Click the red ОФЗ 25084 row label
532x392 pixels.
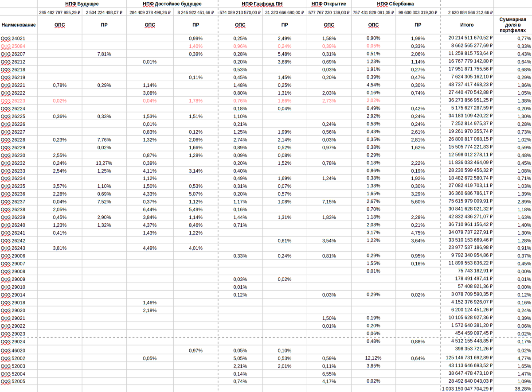[13, 46]
